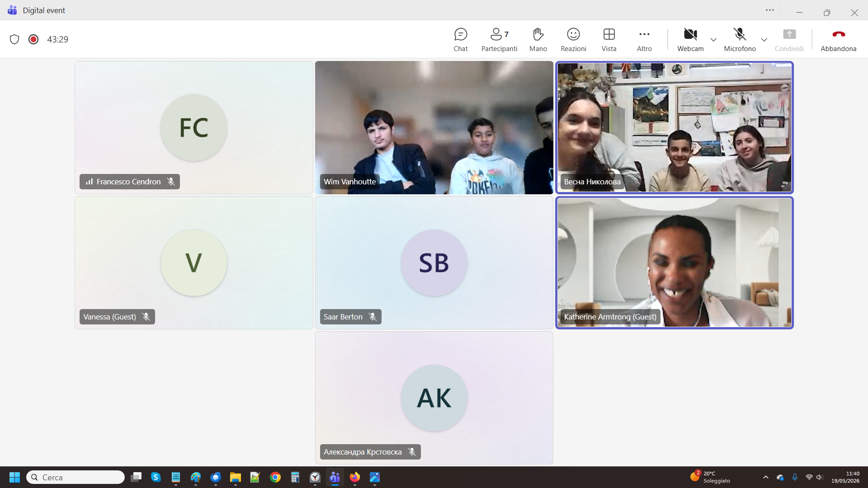Select Francesco Cendron's tile
The image size is (868, 488).
tap(194, 127)
